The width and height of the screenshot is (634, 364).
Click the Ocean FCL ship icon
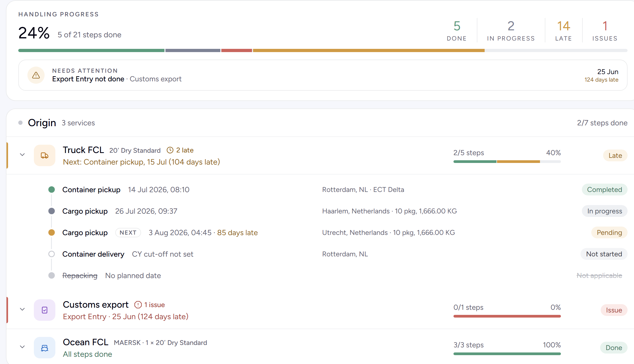tap(45, 348)
